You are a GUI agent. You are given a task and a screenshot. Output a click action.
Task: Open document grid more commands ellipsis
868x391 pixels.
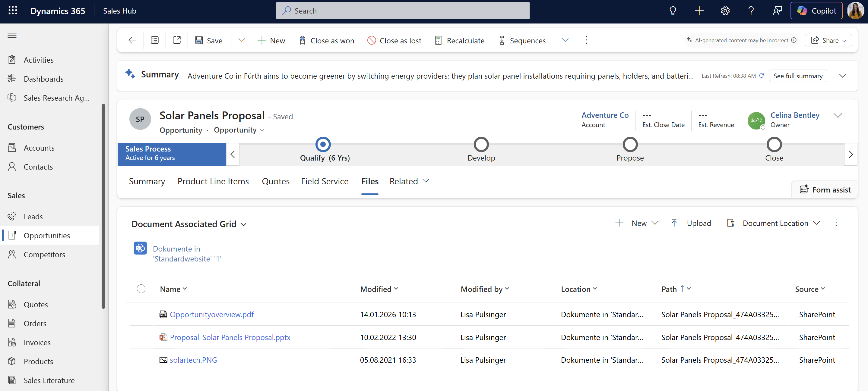(836, 223)
